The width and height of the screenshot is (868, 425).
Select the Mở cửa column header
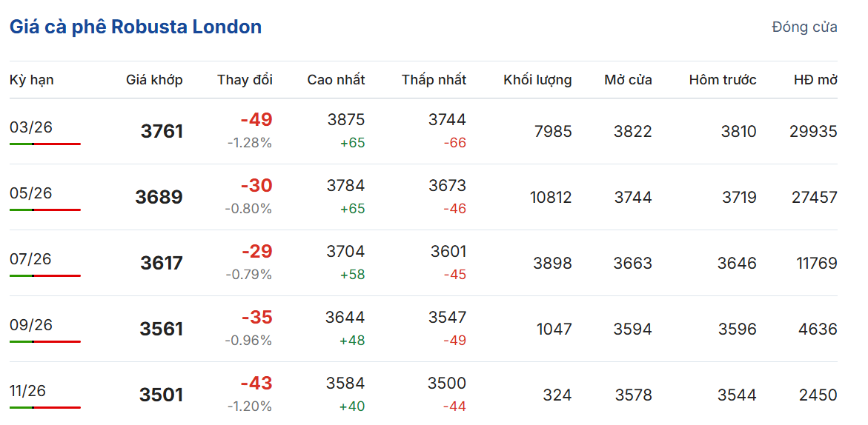pos(628,80)
